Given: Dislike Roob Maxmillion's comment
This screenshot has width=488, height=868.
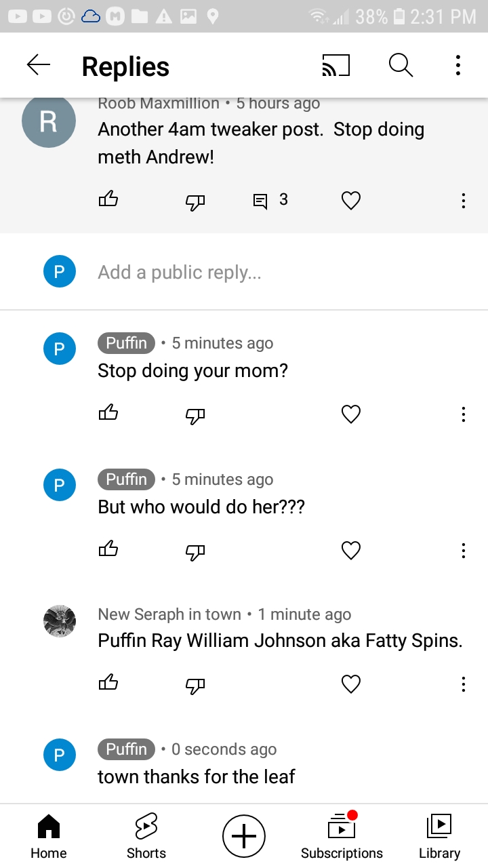Looking at the screenshot, I should tap(195, 201).
